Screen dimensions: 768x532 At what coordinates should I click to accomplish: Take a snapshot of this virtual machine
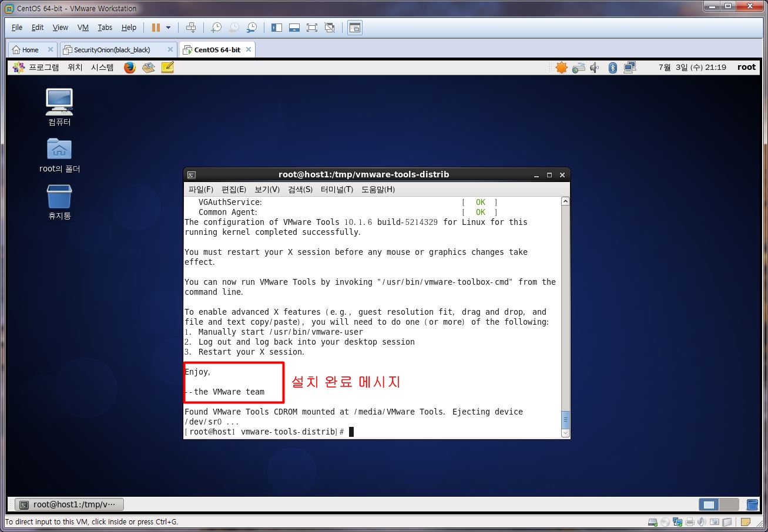(216, 28)
